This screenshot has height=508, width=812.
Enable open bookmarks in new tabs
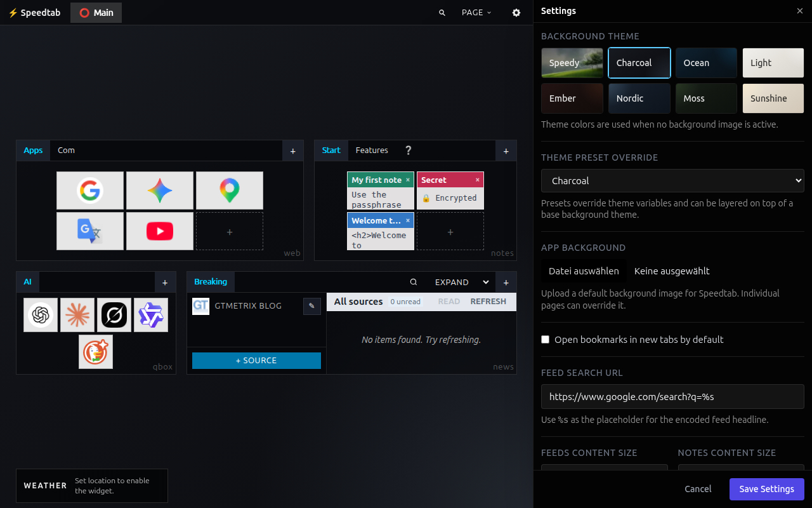tap(545, 340)
